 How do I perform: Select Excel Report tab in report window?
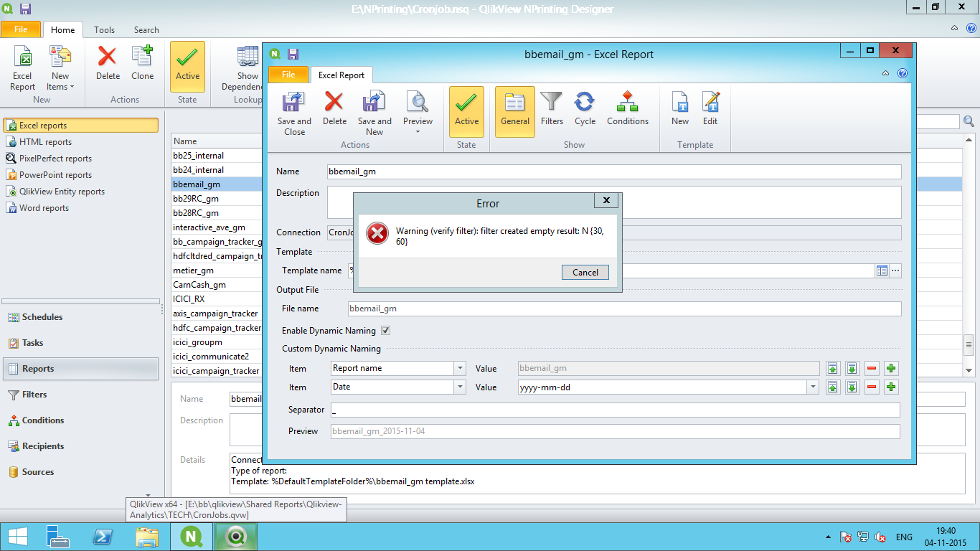pyautogui.click(x=341, y=75)
